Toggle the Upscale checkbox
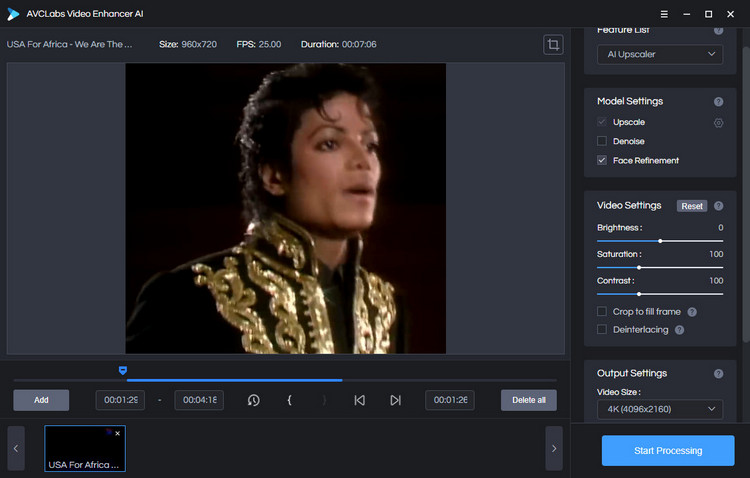The height and width of the screenshot is (478, 750). pyautogui.click(x=602, y=122)
